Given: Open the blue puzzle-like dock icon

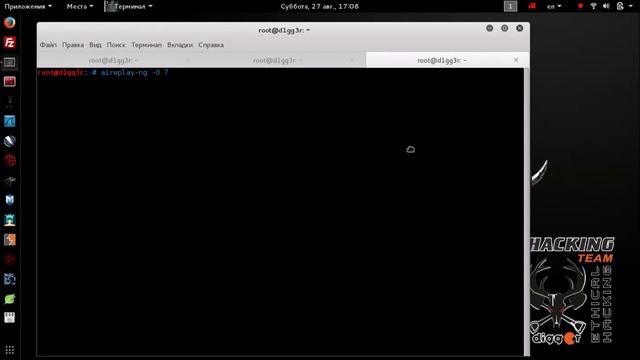Looking at the screenshot, I should 9,279.
